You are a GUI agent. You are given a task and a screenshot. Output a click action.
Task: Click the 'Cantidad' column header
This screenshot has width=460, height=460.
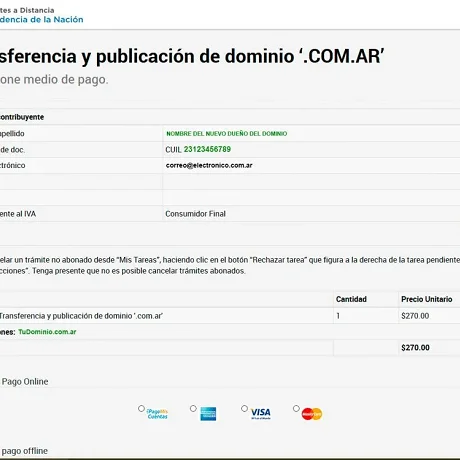[351, 299]
